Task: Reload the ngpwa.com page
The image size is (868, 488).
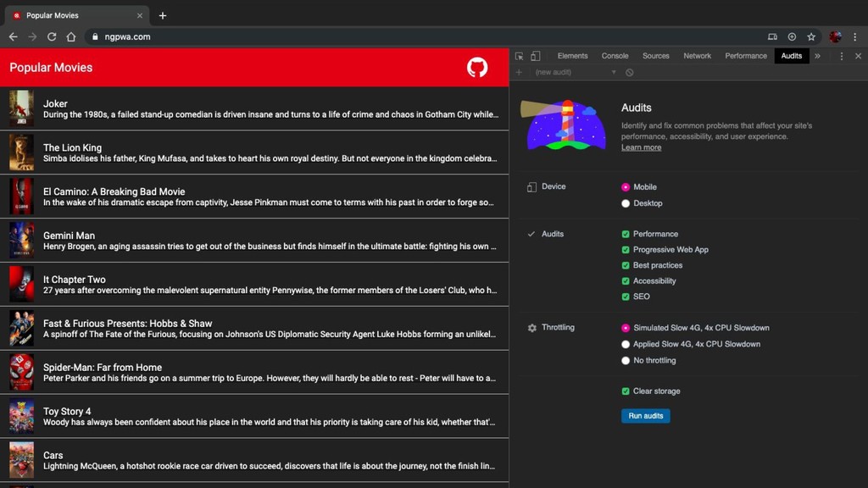Action: pyautogui.click(x=52, y=36)
